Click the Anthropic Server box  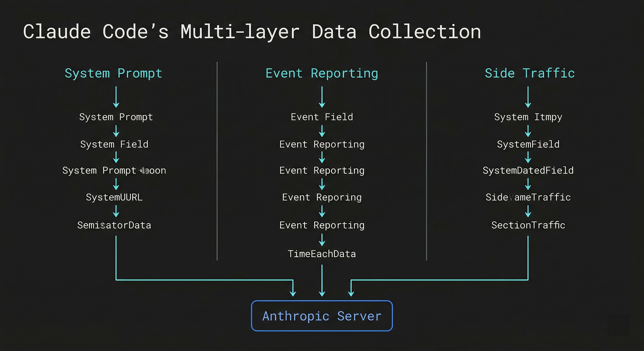(322, 316)
